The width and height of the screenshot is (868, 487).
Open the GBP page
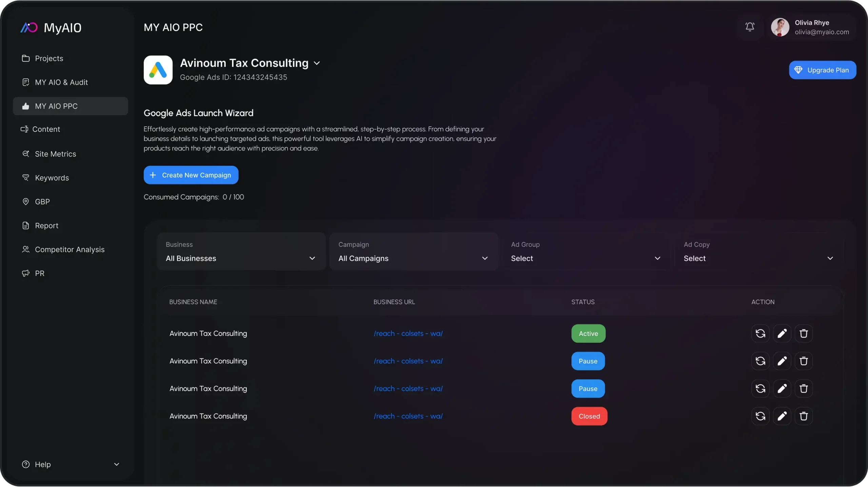(x=71, y=202)
